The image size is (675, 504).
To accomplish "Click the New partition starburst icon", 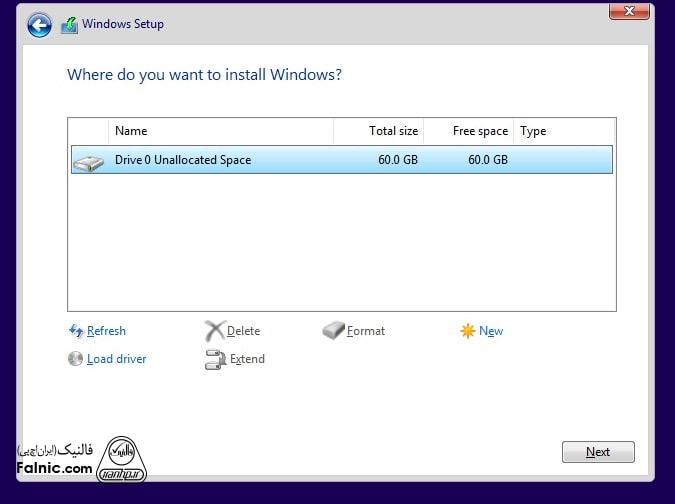I will (x=467, y=331).
